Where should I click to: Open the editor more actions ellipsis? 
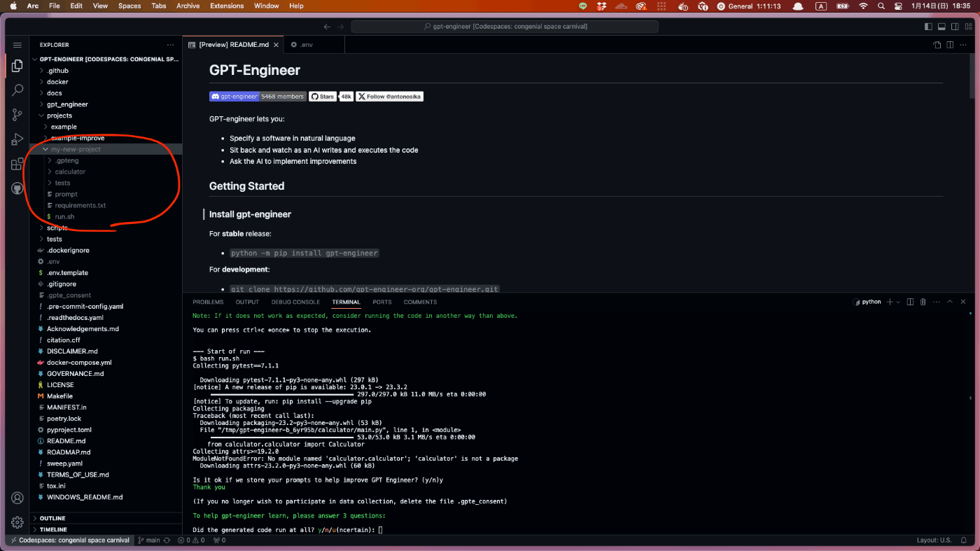point(964,45)
